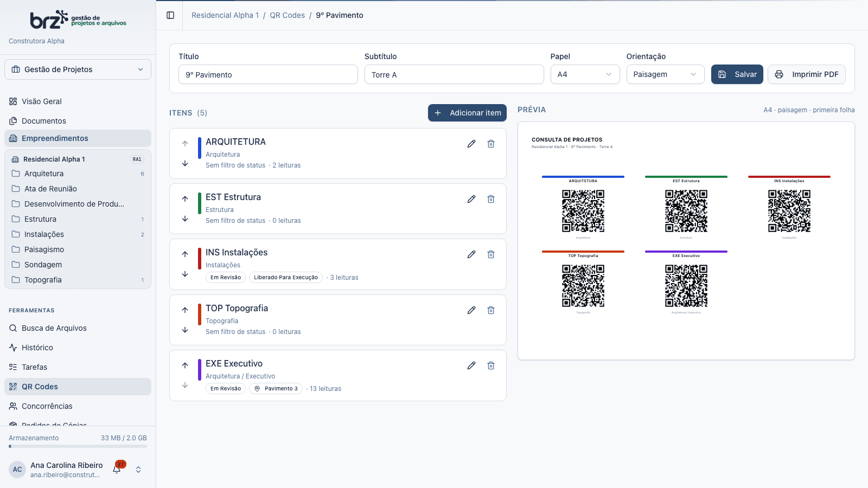This screenshot has height=488, width=868.
Task: Click the Salvar button
Action: click(x=737, y=74)
